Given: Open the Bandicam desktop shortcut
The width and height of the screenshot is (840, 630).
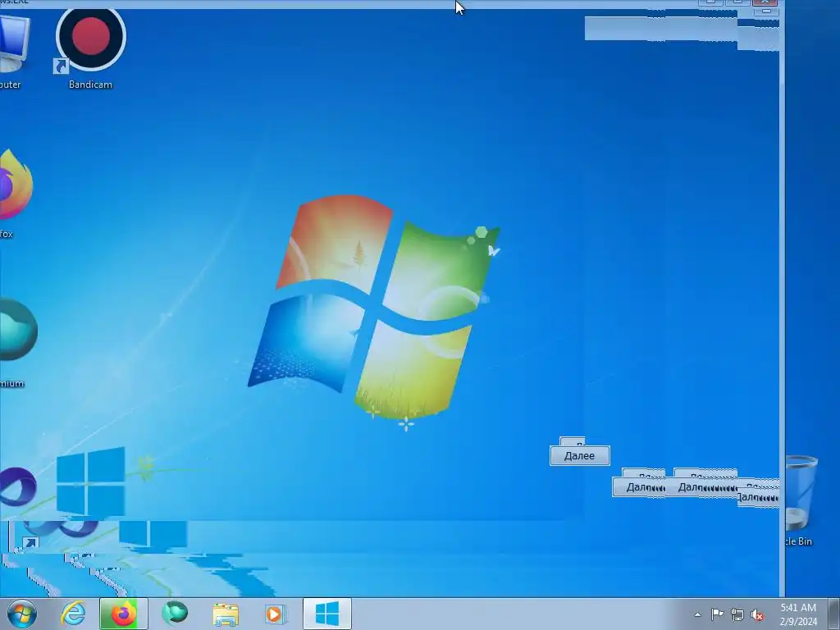Looking at the screenshot, I should point(90,48).
